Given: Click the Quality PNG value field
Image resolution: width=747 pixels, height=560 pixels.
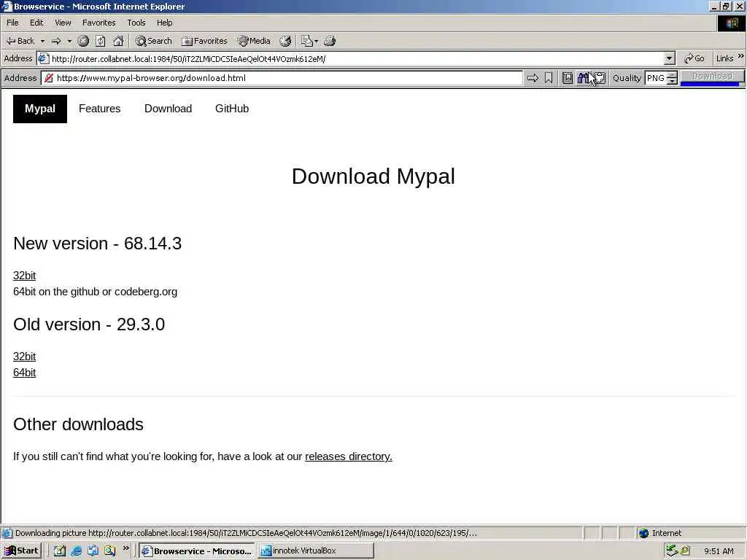Looking at the screenshot, I should [x=656, y=78].
